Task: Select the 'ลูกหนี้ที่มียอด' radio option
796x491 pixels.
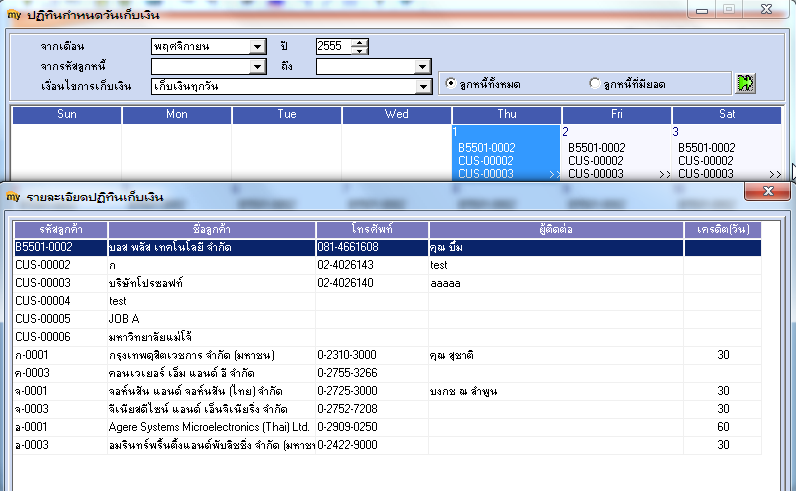Action: (594, 83)
